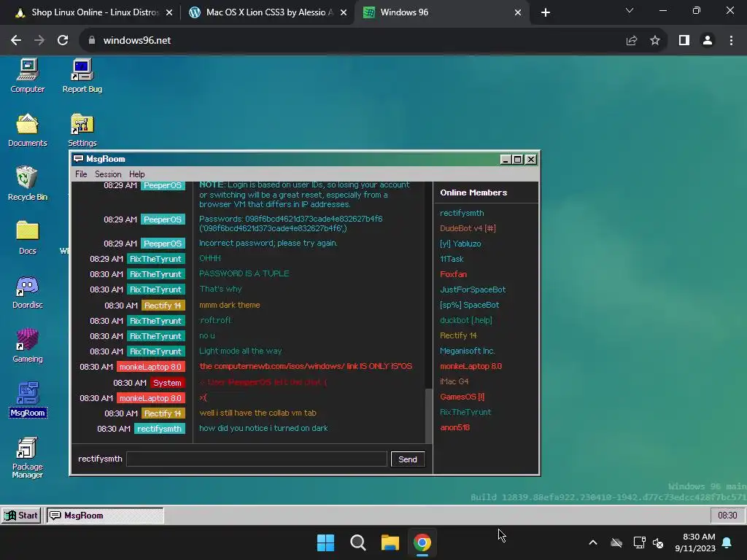Toggle the Chrome side panel
747x560 pixels.
[x=684, y=41]
